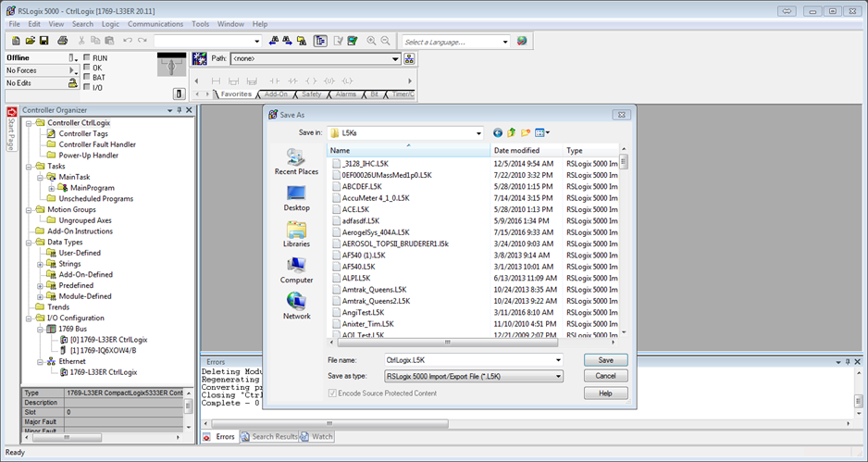Click Verify Controller toolbar icon
Viewport: 868px width, 462px height.
tap(353, 41)
